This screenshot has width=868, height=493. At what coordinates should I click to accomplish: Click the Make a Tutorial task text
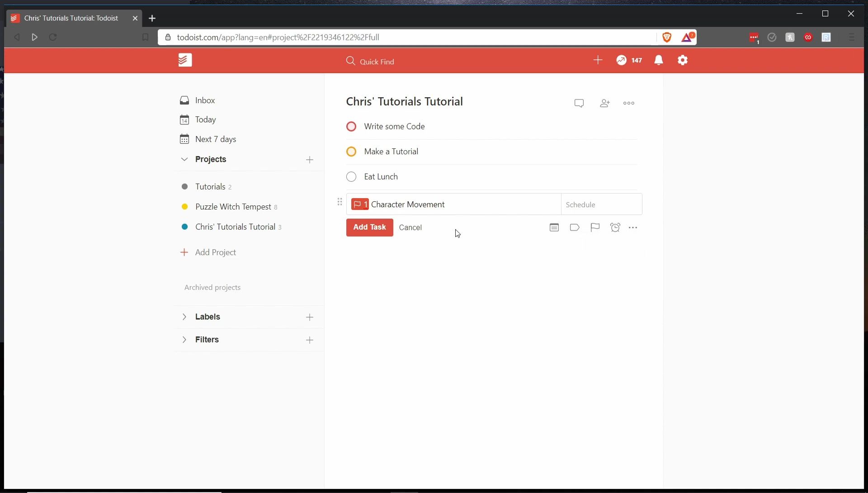tap(391, 152)
